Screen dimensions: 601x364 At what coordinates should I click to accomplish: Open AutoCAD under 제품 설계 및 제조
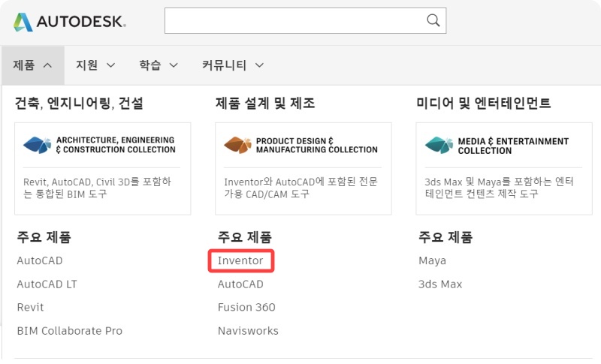click(240, 284)
